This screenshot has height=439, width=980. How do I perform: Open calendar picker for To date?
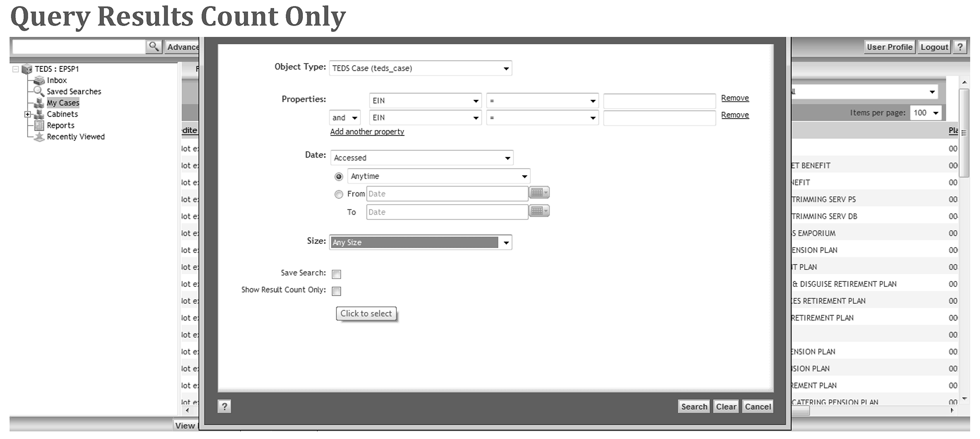click(539, 211)
